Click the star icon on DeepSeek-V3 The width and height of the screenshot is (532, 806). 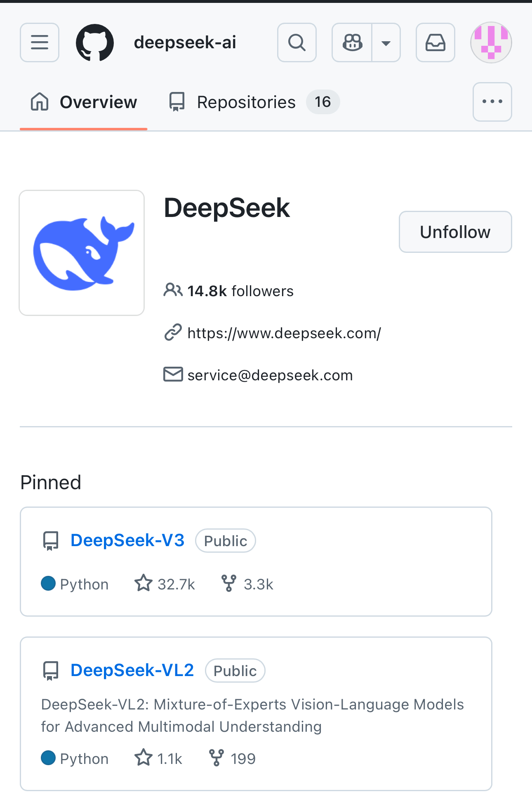click(144, 583)
